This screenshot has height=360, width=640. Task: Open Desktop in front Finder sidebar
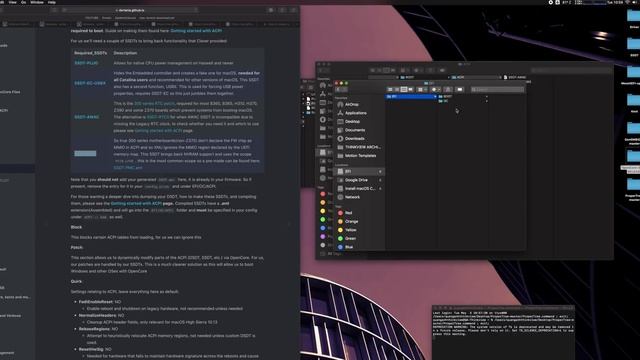coord(352,122)
